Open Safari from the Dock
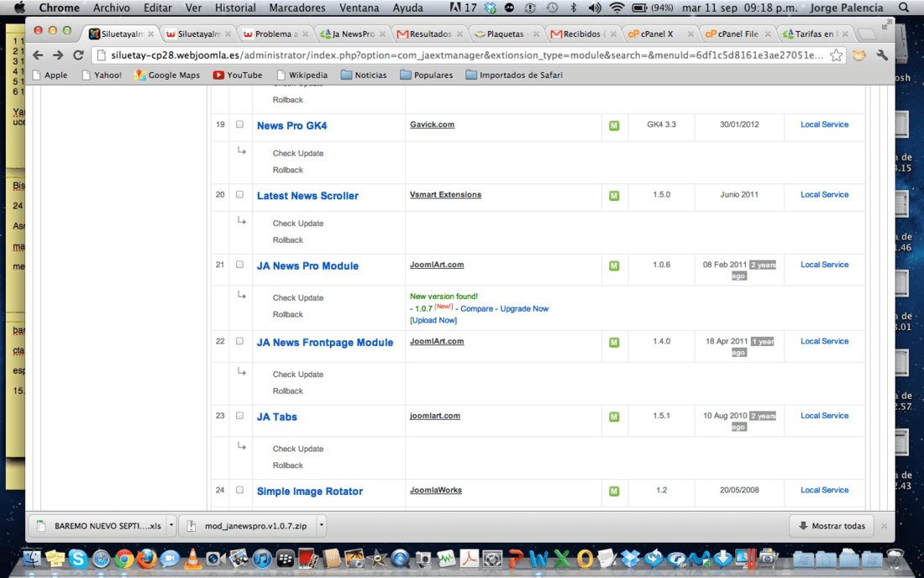 [x=101, y=559]
